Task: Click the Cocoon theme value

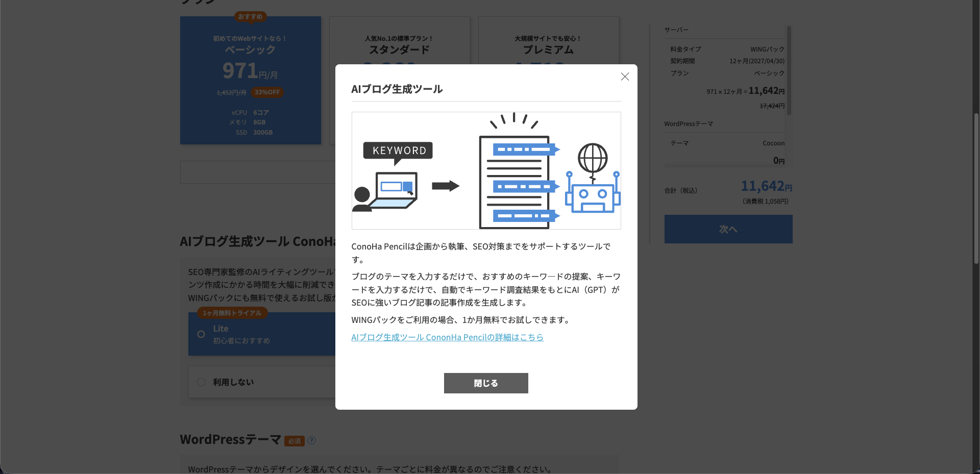Action: tap(773, 143)
